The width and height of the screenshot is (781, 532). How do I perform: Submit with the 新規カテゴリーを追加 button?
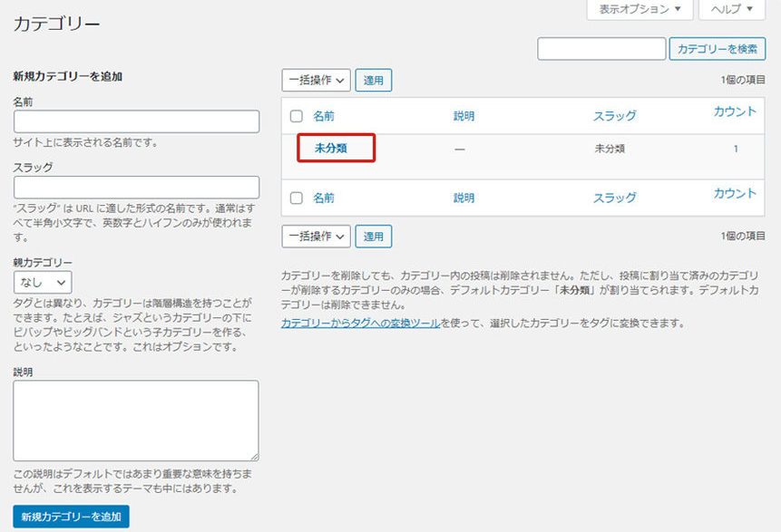(x=71, y=517)
